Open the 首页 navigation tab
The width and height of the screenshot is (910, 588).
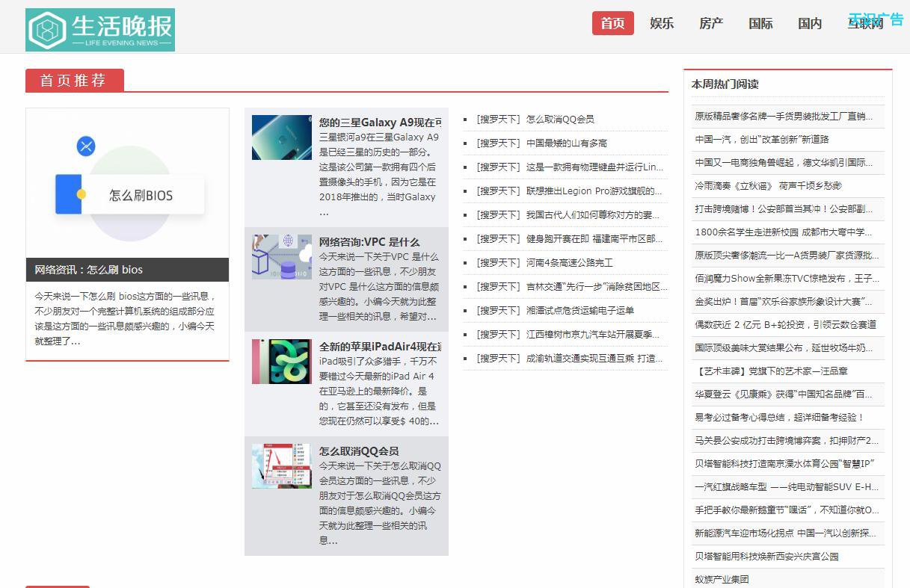tap(612, 23)
